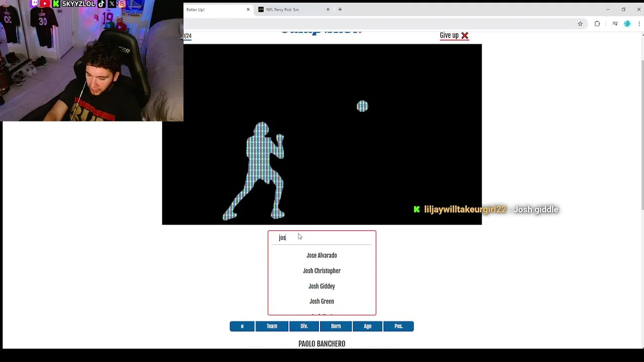Choose Josh Christopher from suggestions
Viewport: 644px width, 362px height.
tap(321, 270)
